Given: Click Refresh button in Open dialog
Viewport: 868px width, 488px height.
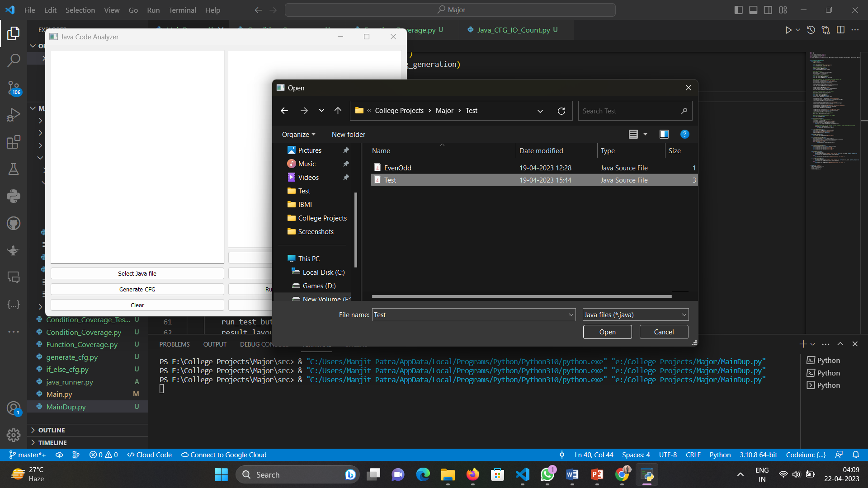Looking at the screenshot, I should pos(561,111).
